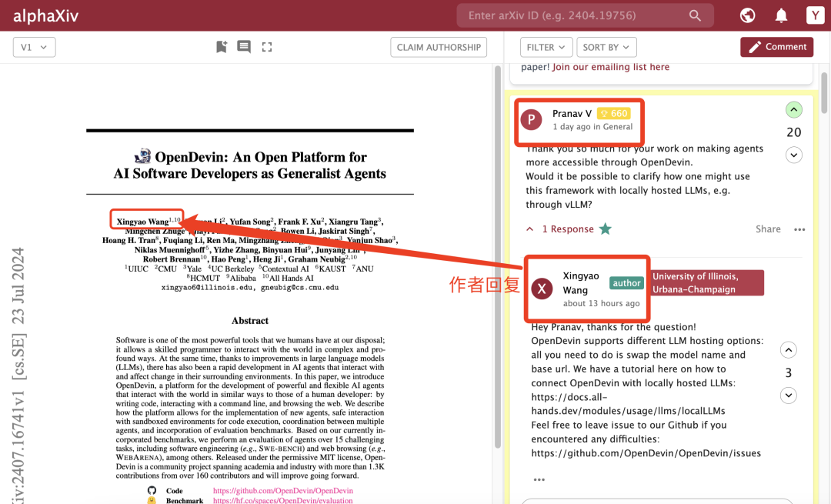
Task: Upvote Pranav V's comment
Action: click(793, 110)
